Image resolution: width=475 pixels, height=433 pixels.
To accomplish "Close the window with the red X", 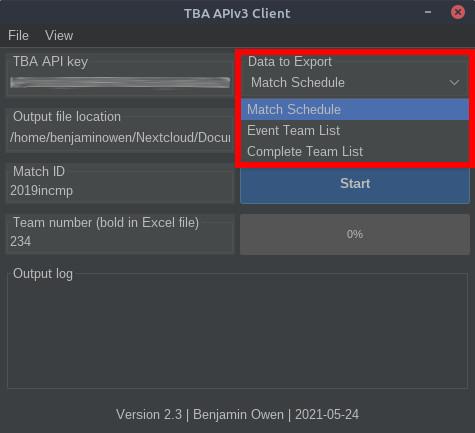I will coord(458,12).
